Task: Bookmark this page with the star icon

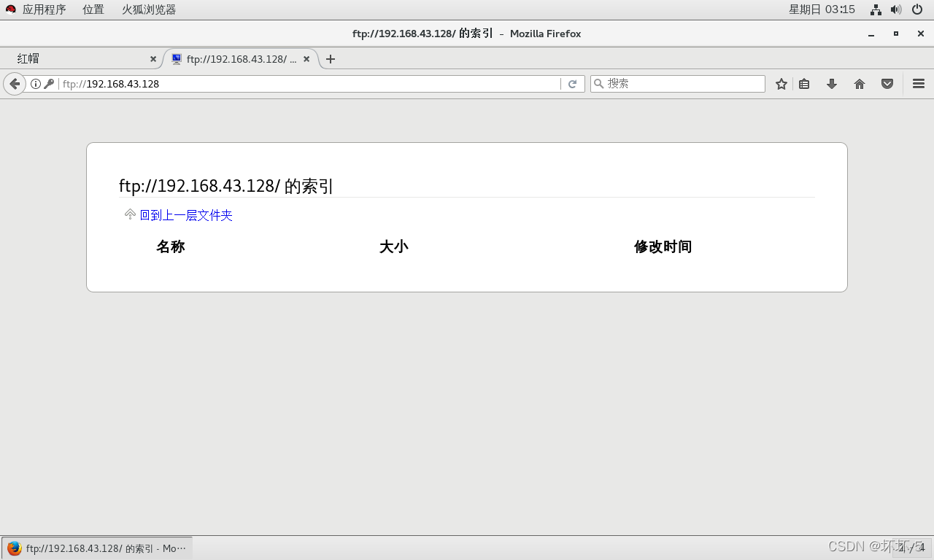Action: pyautogui.click(x=781, y=84)
